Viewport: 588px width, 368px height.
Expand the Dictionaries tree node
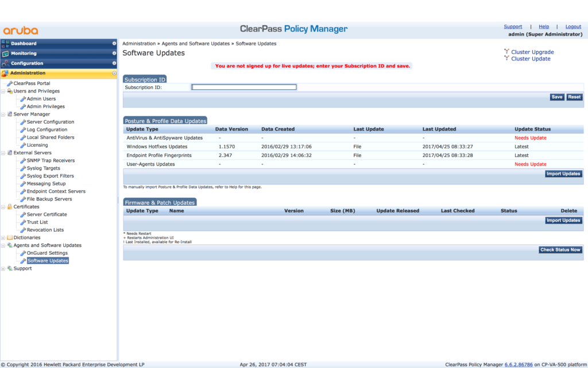[3, 237]
